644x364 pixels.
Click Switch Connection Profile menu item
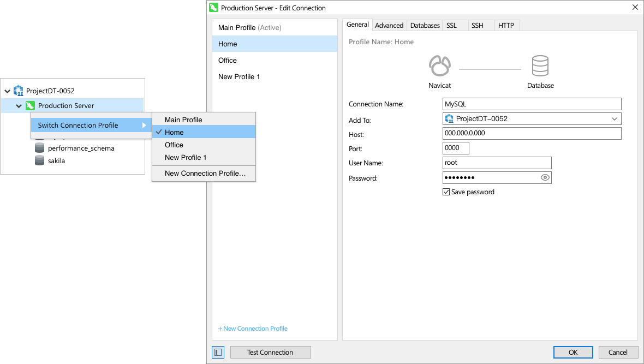[91, 126]
